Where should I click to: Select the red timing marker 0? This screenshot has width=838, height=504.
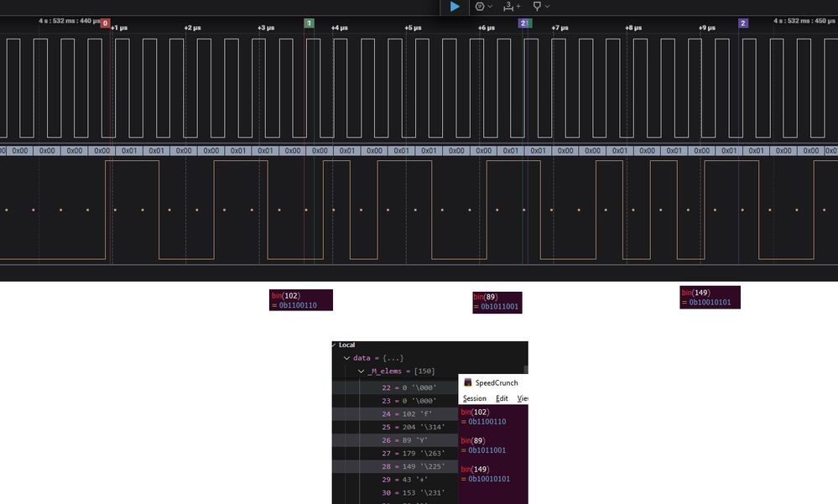[x=106, y=23]
